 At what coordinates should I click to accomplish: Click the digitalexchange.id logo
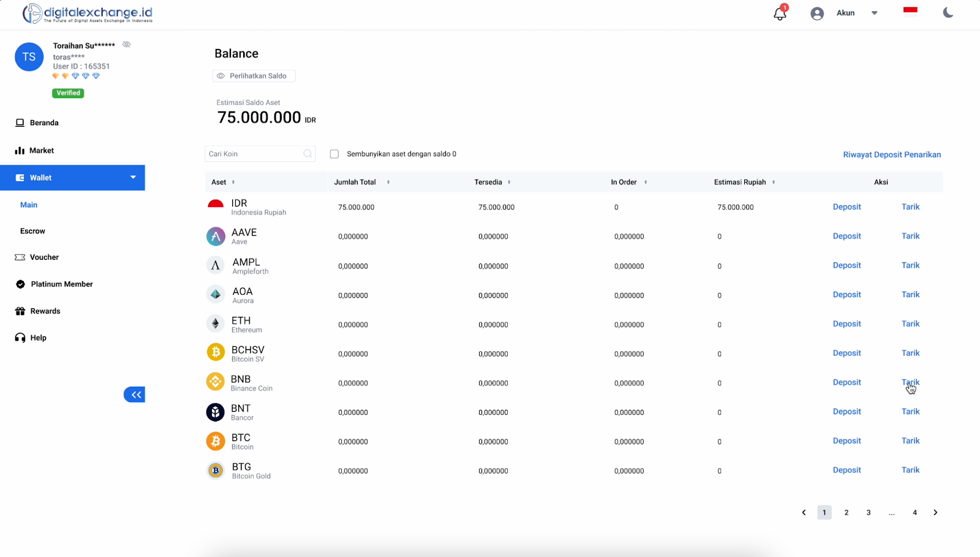tap(88, 13)
